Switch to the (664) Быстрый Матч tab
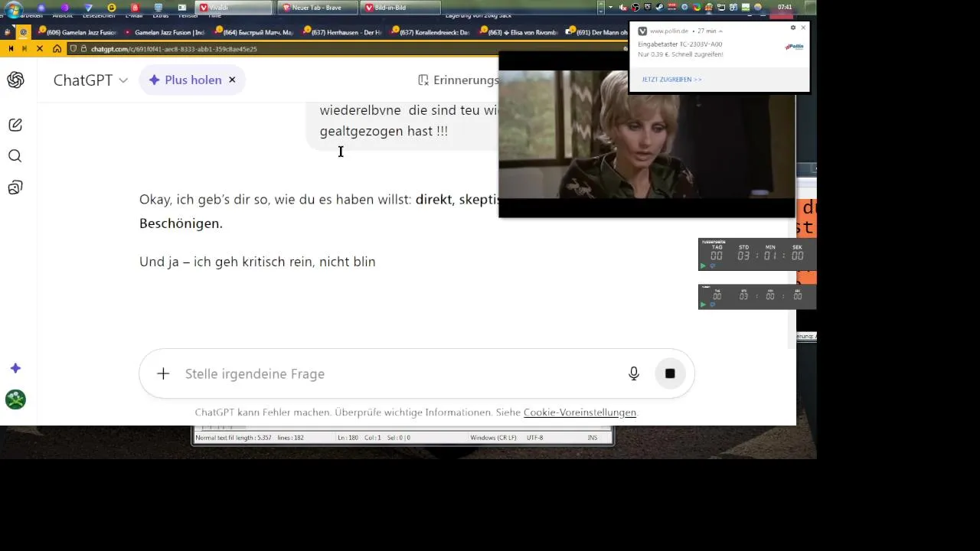Screen dimensions: 980x551 coord(254,32)
